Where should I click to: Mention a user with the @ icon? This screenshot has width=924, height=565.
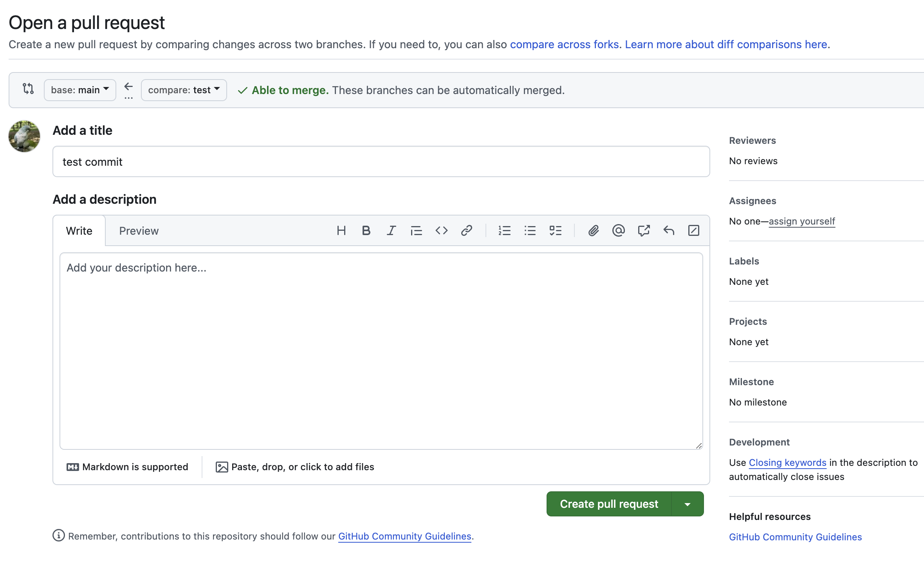[619, 230]
